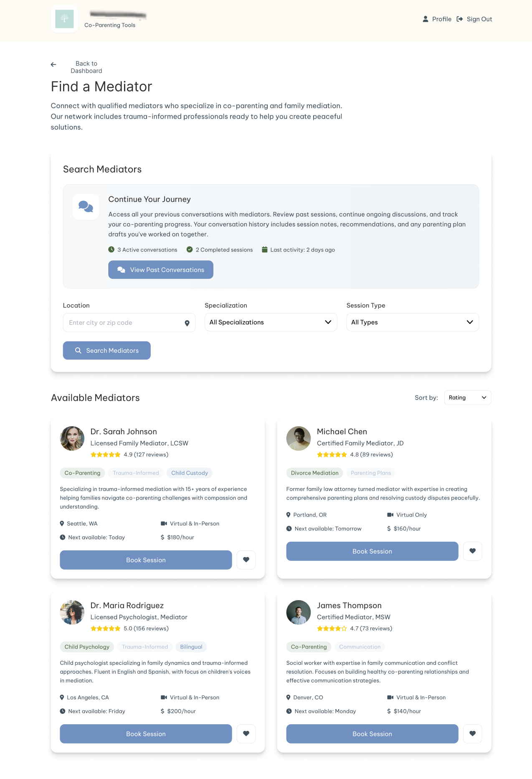Open the All Specializations dropdown
Viewport: 532px width, 779px height.
point(271,322)
